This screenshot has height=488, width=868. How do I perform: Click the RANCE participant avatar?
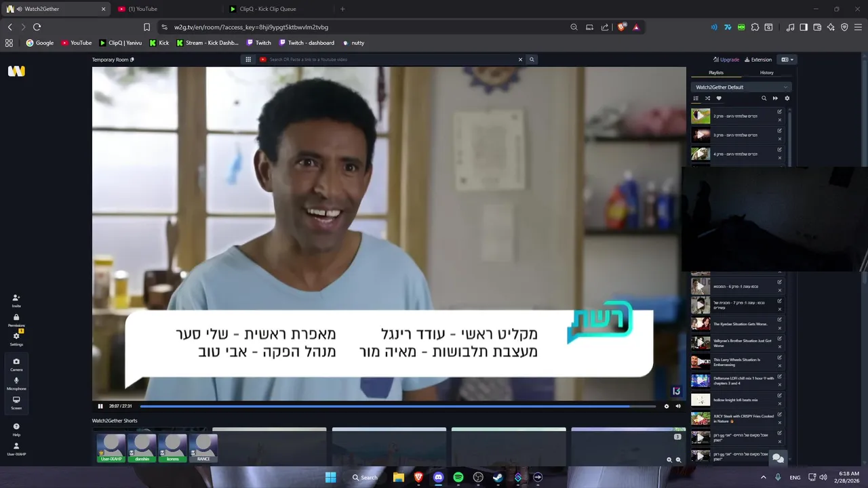pos(203,448)
